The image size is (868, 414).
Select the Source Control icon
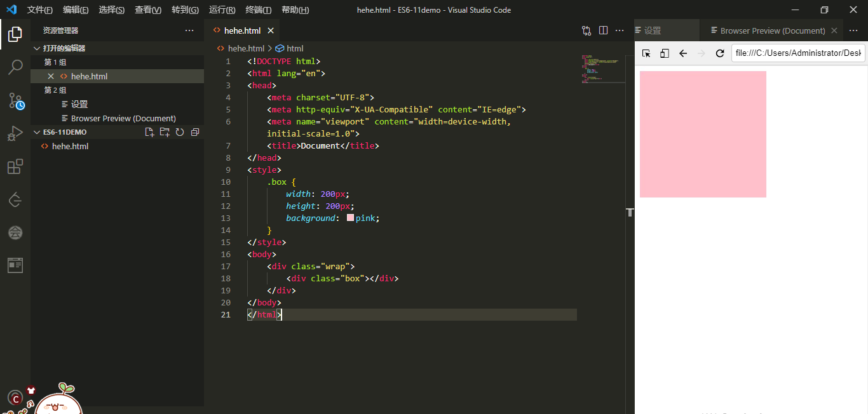pyautogui.click(x=15, y=100)
